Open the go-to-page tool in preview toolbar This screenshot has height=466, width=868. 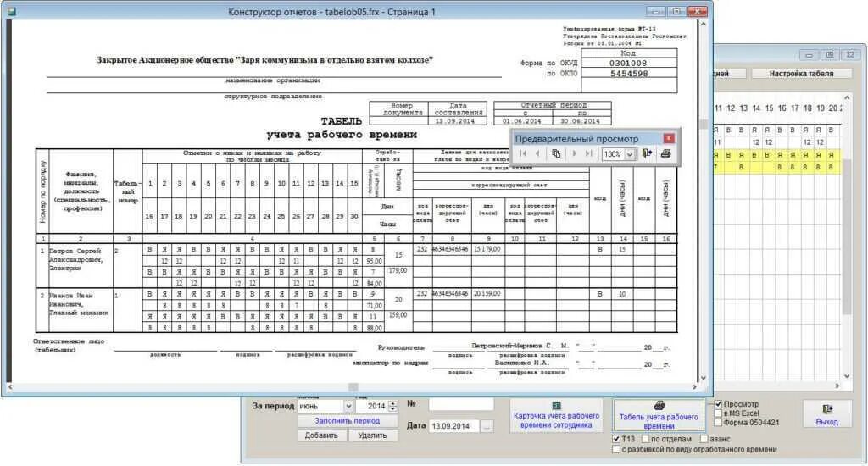click(x=556, y=153)
